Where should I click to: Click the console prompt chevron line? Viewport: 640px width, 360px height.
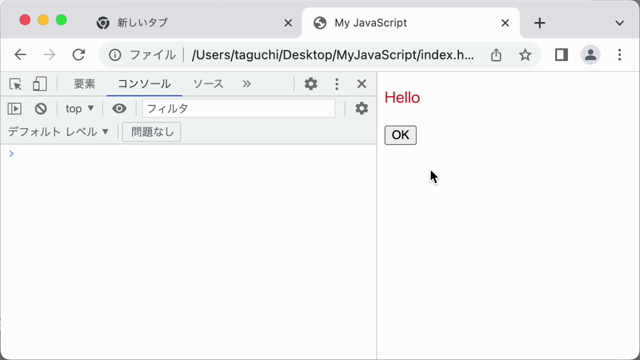[x=189, y=153]
